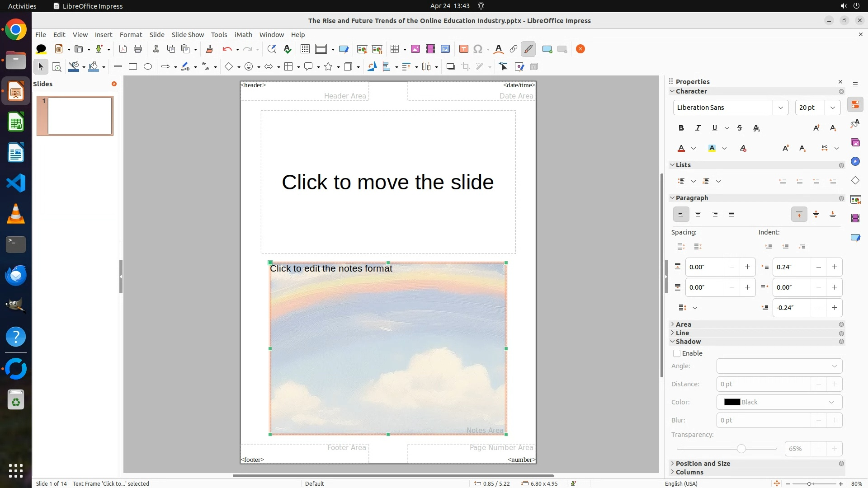Open the font name dropdown
The width and height of the screenshot is (868, 488).
(780, 108)
